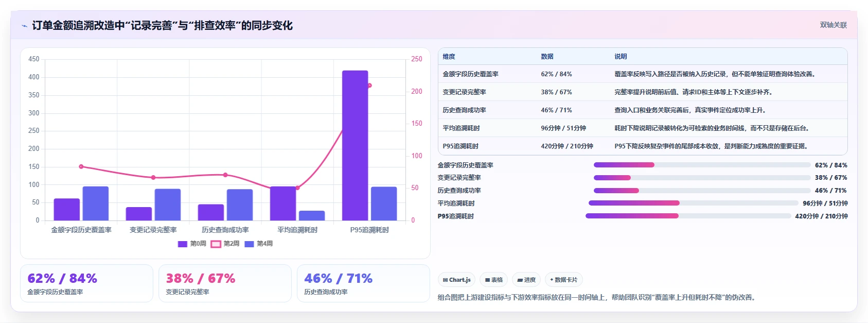Select the 数据卡片 tag chip
The image size is (868, 323).
point(563,280)
